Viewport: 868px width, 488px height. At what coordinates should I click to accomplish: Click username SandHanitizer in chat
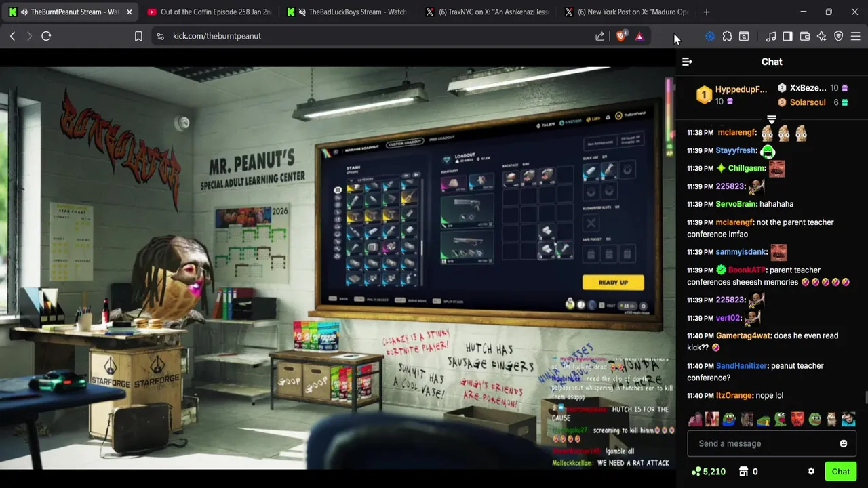742,366
